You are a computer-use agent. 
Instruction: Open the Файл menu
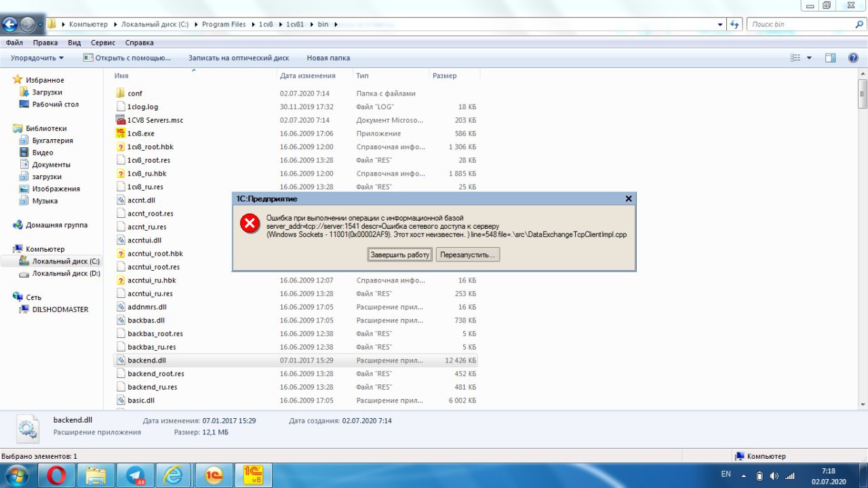pyautogui.click(x=14, y=43)
